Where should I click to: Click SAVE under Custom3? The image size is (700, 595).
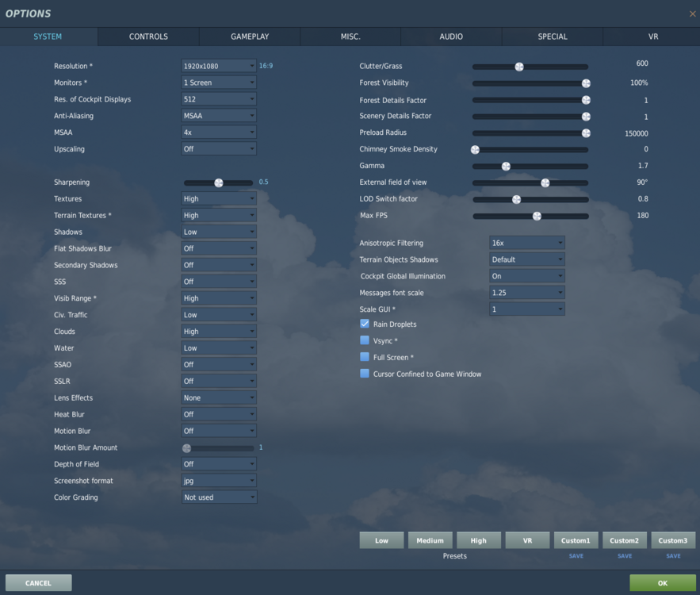[673, 555]
